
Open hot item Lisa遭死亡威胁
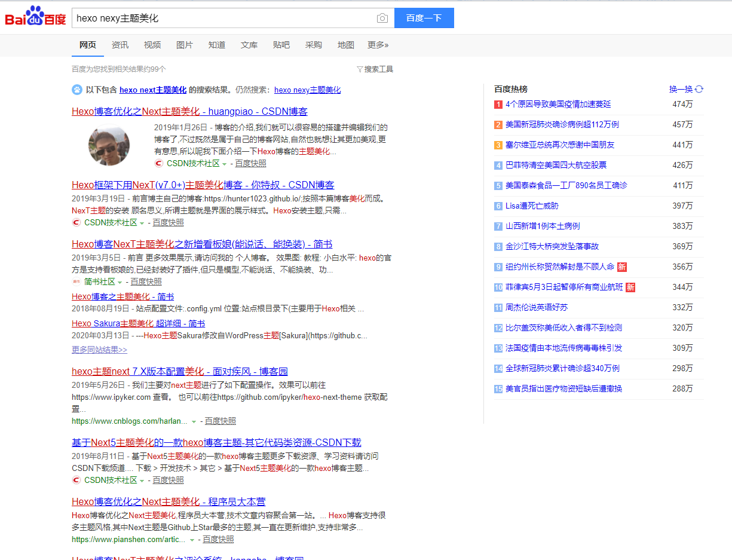532,206
